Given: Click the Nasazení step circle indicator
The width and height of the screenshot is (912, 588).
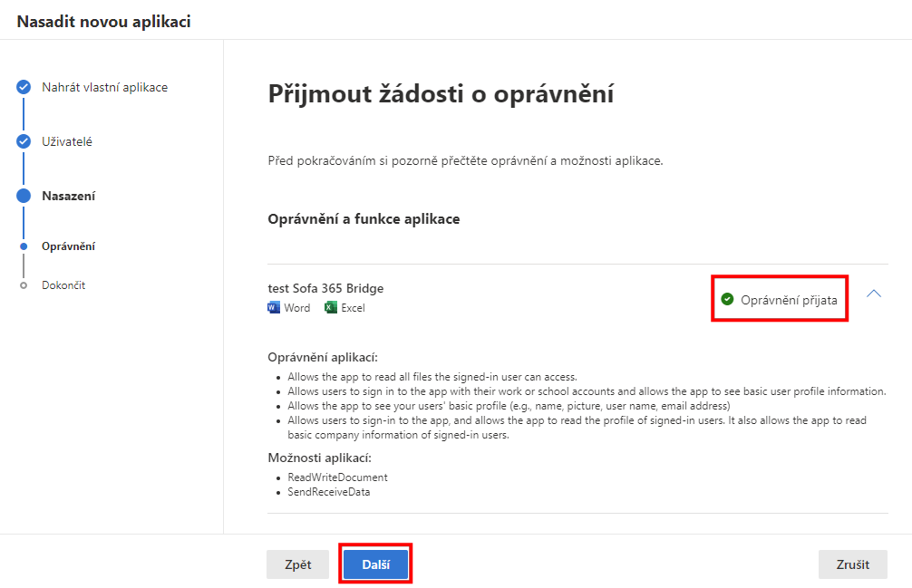Looking at the screenshot, I should click(x=24, y=196).
